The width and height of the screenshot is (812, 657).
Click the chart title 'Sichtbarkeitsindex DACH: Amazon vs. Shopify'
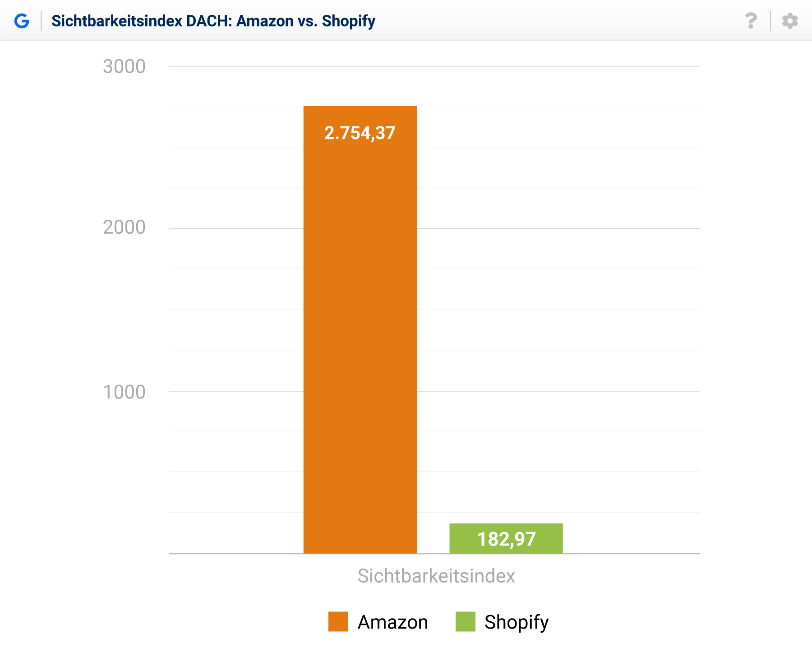(213, 21)
